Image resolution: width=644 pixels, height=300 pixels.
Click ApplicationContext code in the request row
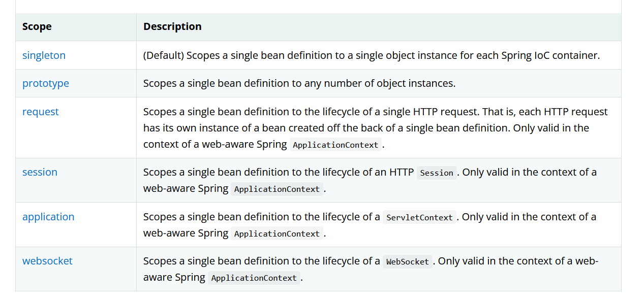335,145
